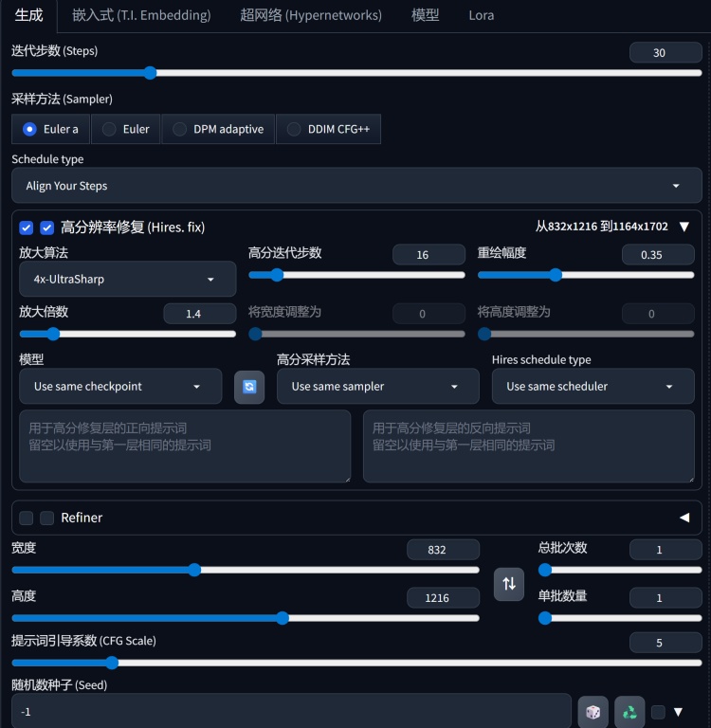Toggle the second Hires. fix checkbox
The image size is (711, 728).
click(46, 227)
